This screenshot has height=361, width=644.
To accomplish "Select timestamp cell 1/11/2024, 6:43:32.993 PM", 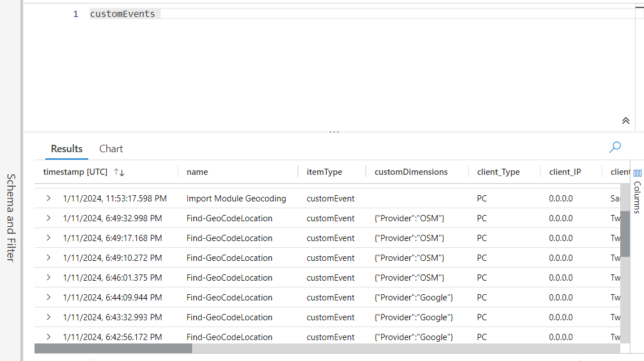I will click(112, 317).
